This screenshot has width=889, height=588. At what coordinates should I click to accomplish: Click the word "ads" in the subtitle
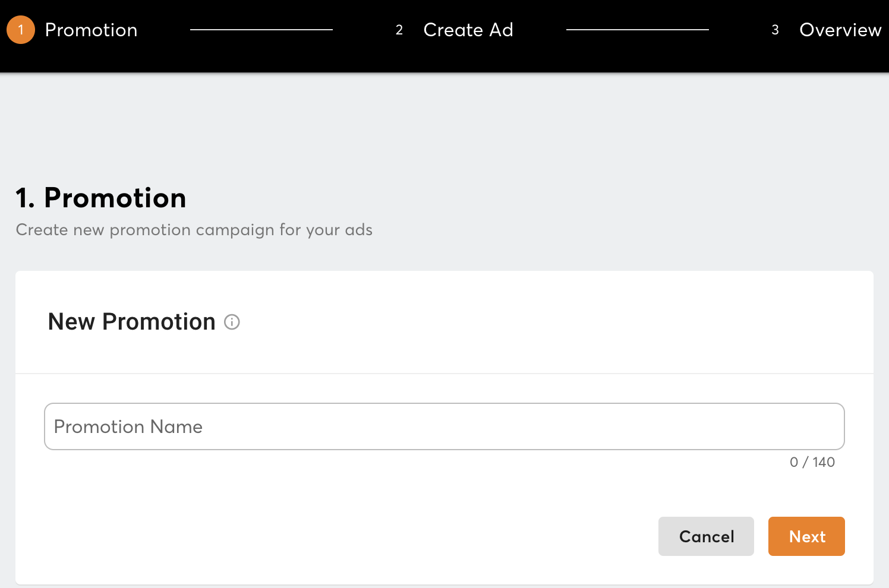point(358,230)
